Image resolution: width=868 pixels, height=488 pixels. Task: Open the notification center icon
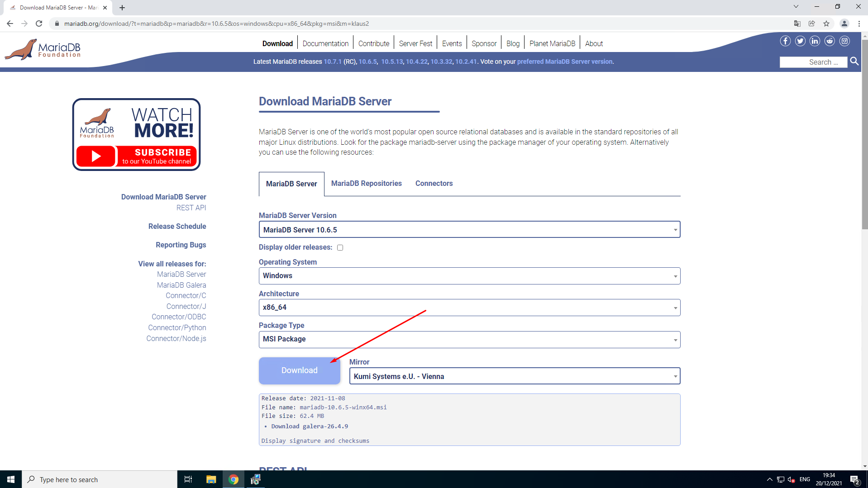pos(854,479)
